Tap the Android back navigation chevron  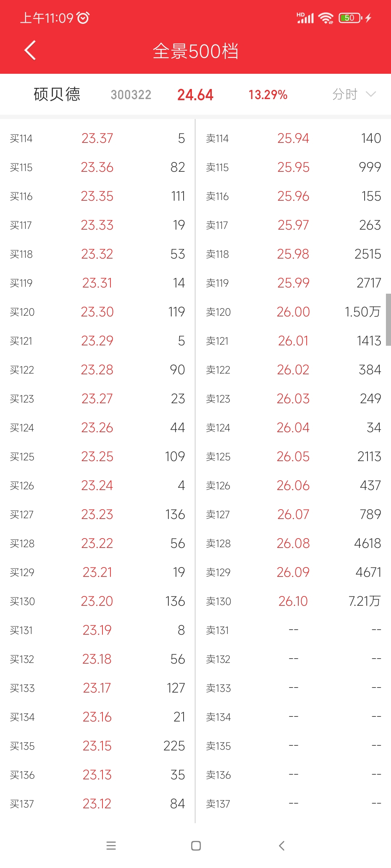click(x=281, y=846)
